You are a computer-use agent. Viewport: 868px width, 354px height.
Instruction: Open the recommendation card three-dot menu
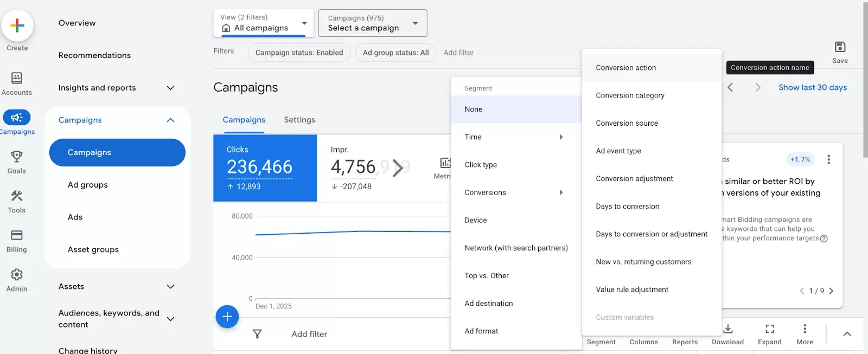pyautogui.click(x=828, y=159)
